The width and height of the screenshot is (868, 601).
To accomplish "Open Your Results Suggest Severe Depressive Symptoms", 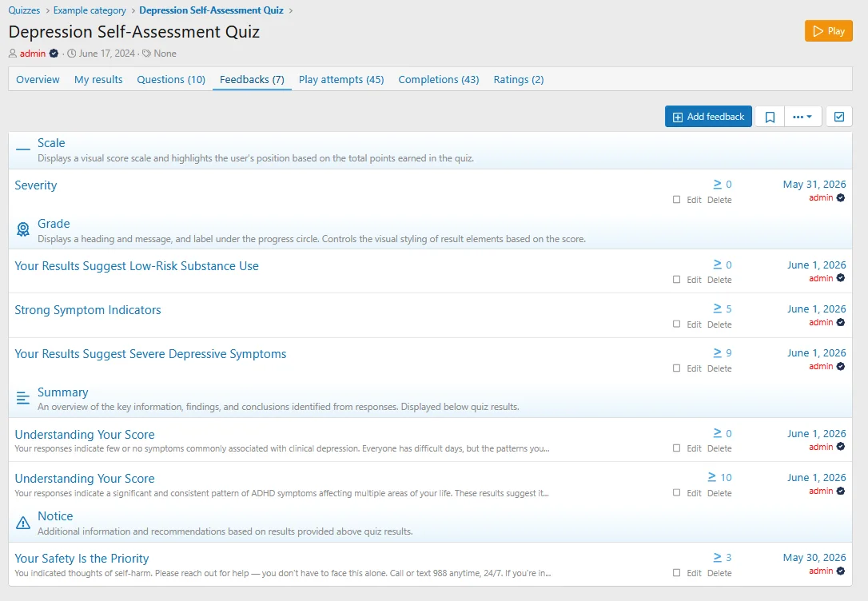I will (150, 354).
